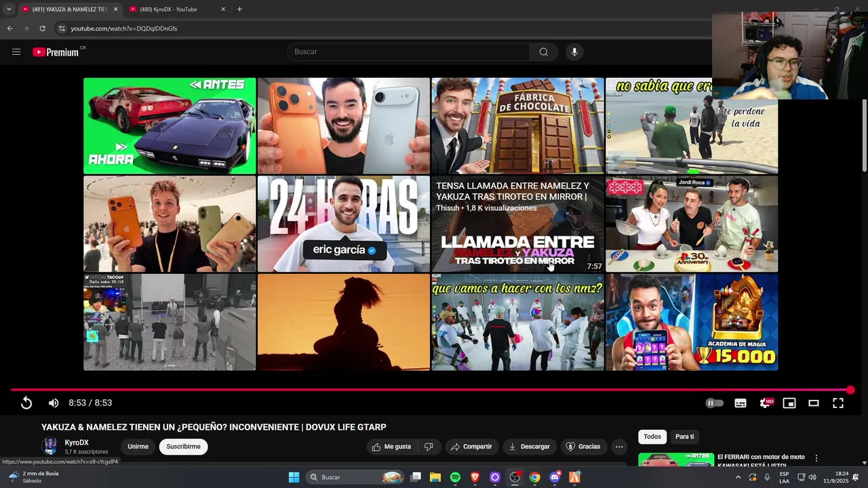Select the Todos filter chip
This screenshot has height=488, width=868.
pyautogui.click(x=652, y=436)
